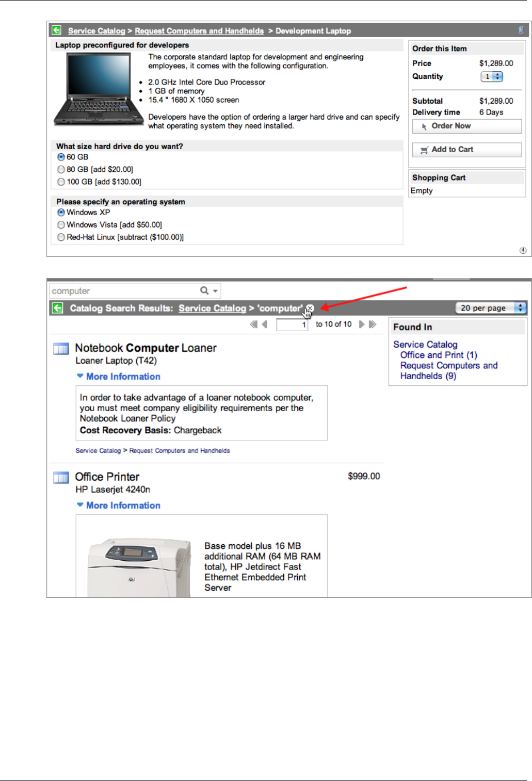Click the Add to Cart button
The height and width of the screenshot is (781, 532).
click(x=466, y=150)
